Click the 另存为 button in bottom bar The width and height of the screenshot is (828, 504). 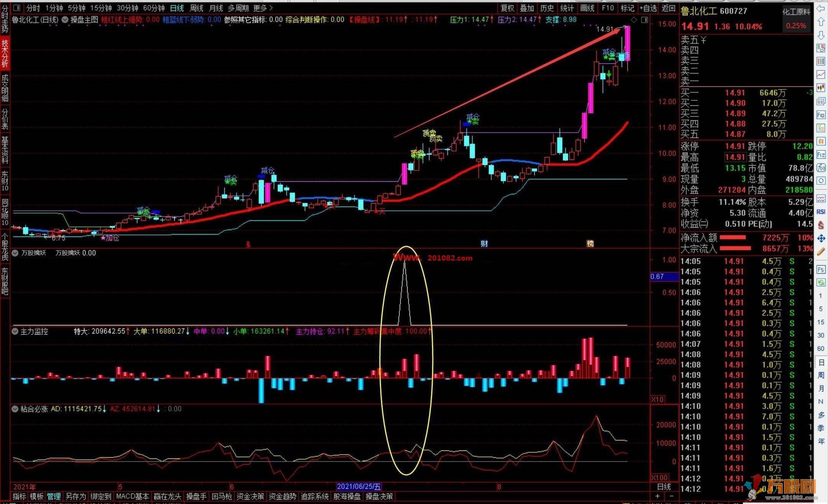coord(76,496)
